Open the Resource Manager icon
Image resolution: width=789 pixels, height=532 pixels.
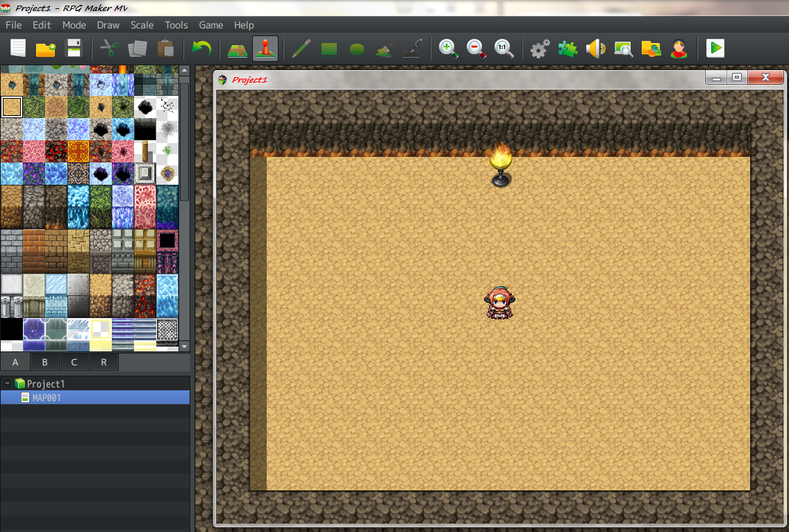[651, 49]
